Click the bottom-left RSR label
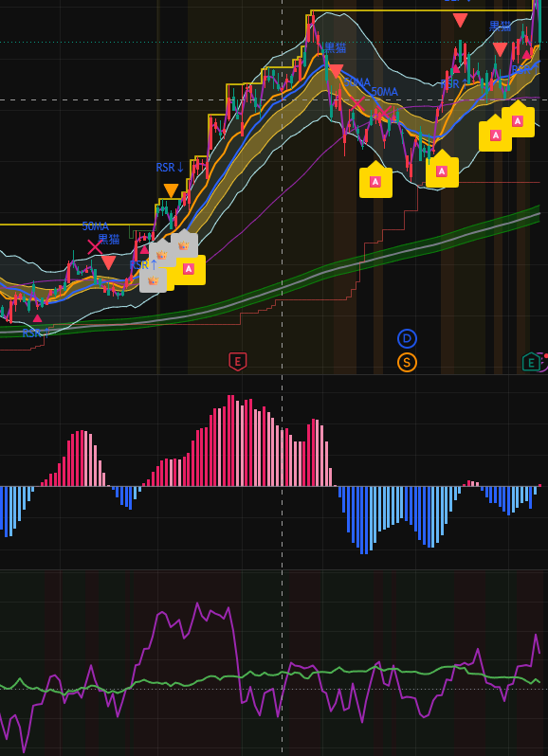Image resolution: width=548 pixels, height=756 pixels. (36, 333)
